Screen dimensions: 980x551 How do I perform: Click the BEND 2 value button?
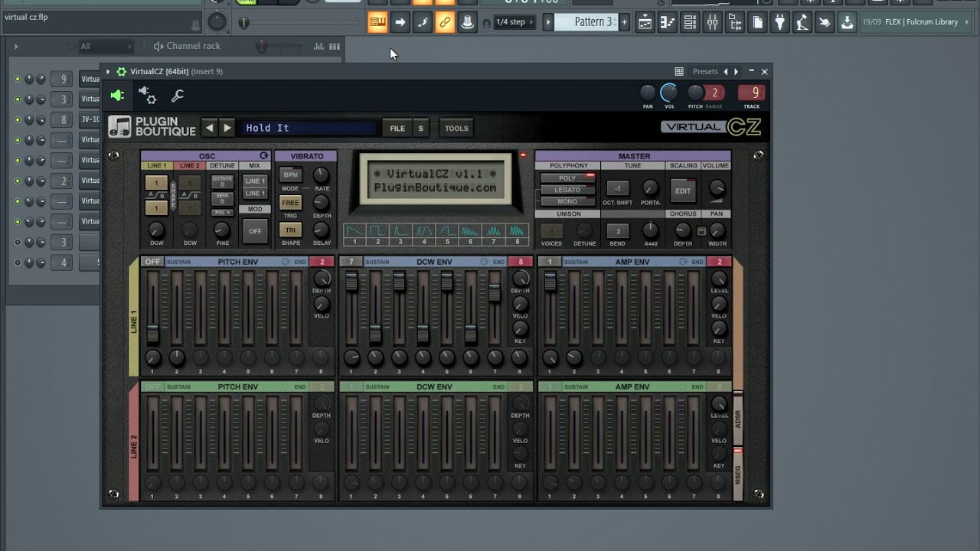click(x=618, y=230)
